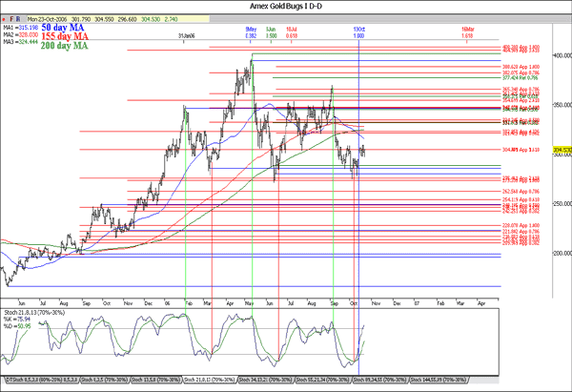Click the low value 296.680

coord(128,19)
